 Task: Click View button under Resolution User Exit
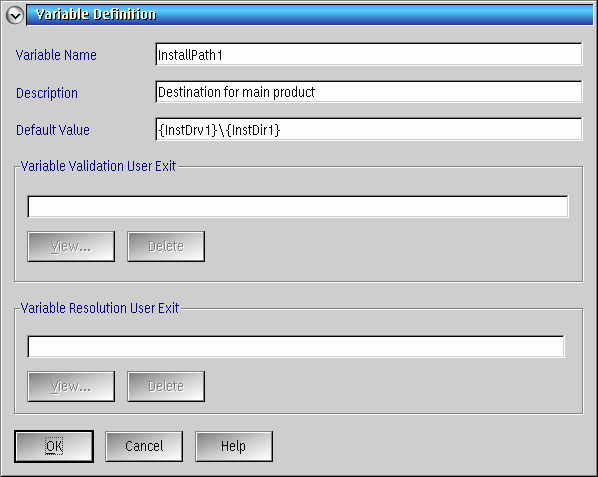coord(71,386)
